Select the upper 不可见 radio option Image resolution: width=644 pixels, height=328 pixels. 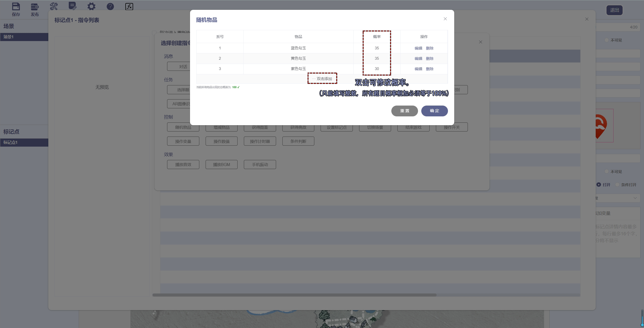[607, 40]
